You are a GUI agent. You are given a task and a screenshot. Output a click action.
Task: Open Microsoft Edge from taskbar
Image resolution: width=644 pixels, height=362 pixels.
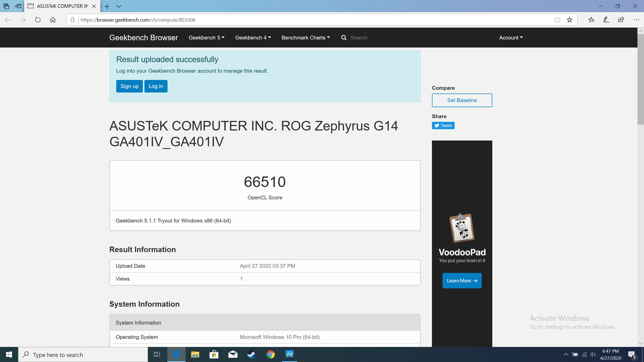point(176,354)
